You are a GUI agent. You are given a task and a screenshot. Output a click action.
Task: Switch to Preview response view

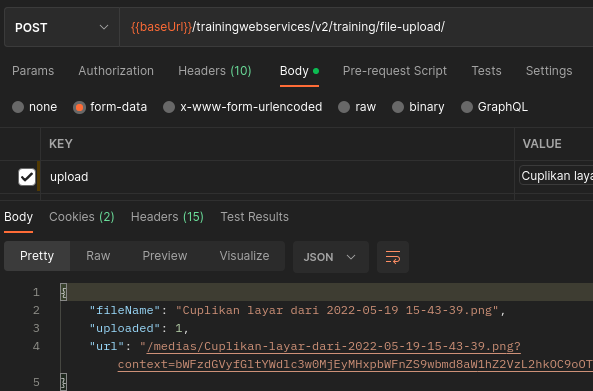pyautogui.click(x=165, y=256)
